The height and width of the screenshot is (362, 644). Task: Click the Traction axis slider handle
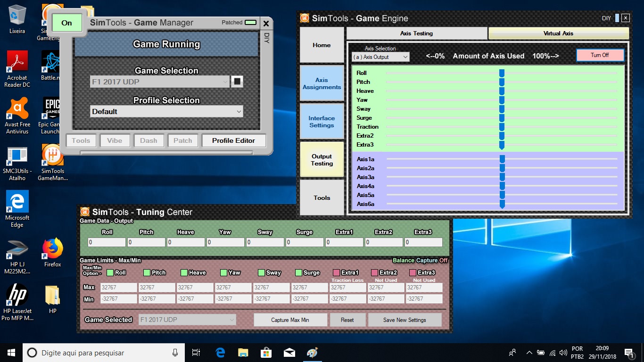coord(502,127)
